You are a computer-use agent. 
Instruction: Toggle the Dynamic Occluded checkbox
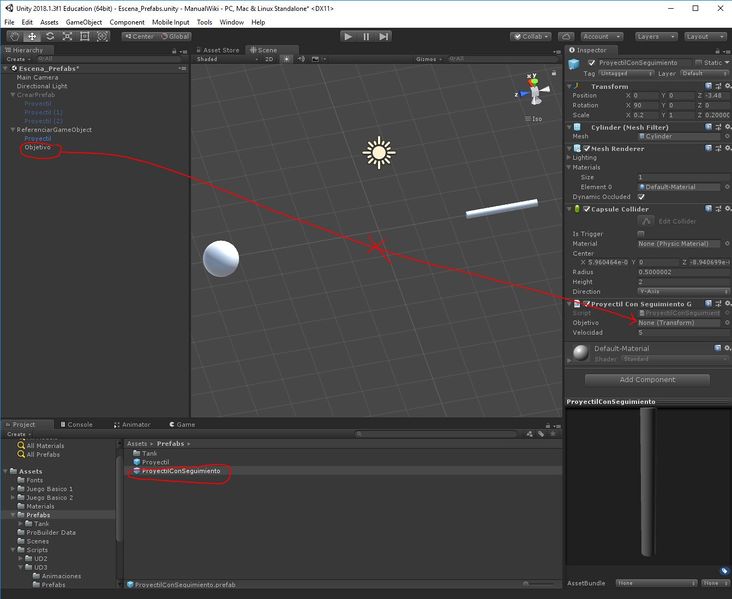(641, 197)
